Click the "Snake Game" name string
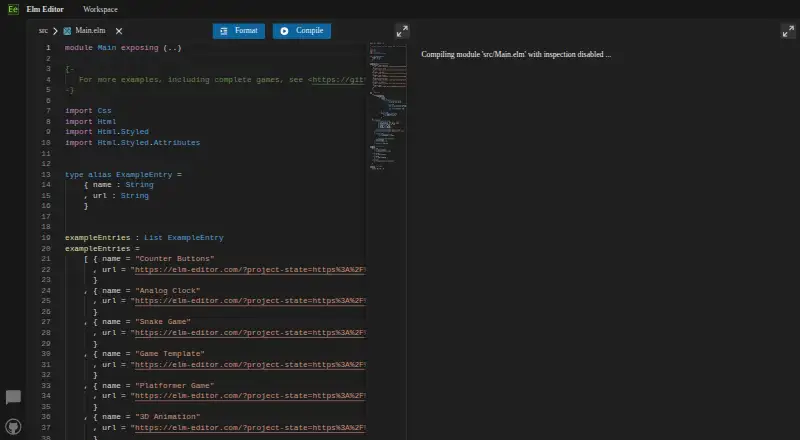The height and width of the screenshot is (440, 800). [x=163, y=322]
